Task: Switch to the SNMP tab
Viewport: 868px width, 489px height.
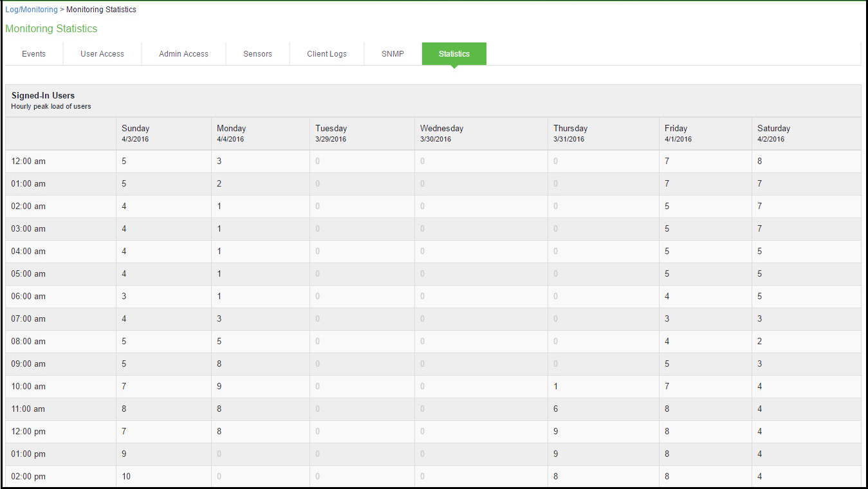Action: 392,53
